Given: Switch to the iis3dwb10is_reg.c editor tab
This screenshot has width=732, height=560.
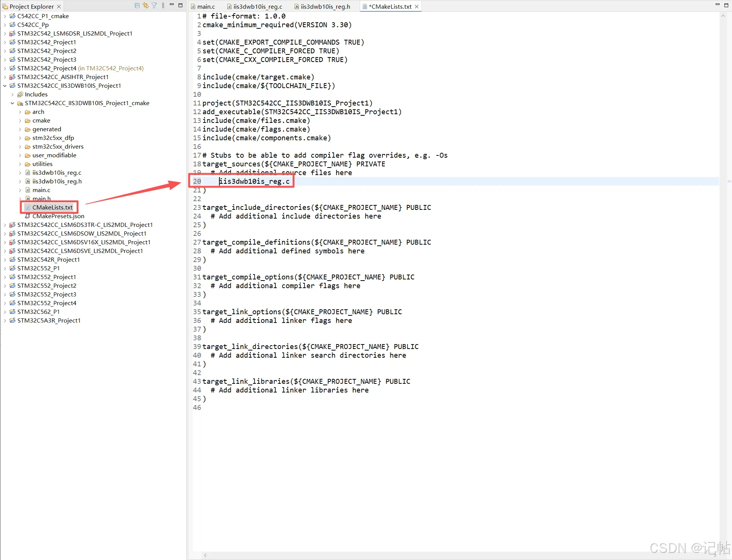Looking at the screenshot, I should [255, 7].
